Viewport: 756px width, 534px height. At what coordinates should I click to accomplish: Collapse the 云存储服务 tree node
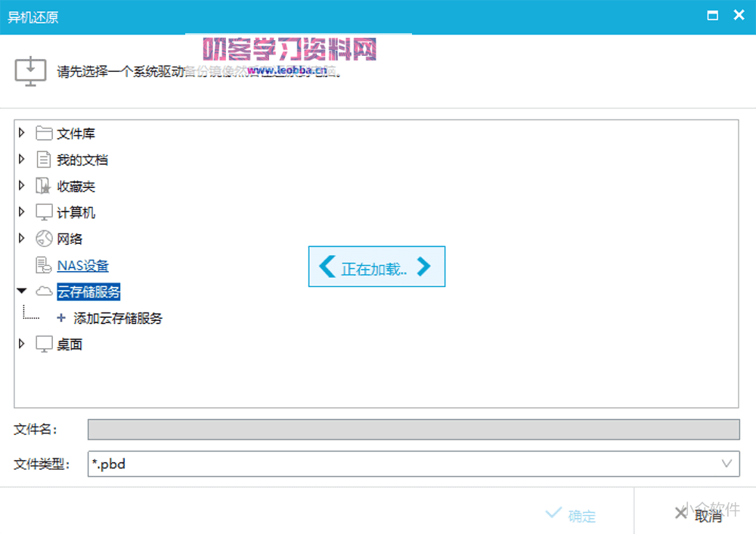click(21, 291)
